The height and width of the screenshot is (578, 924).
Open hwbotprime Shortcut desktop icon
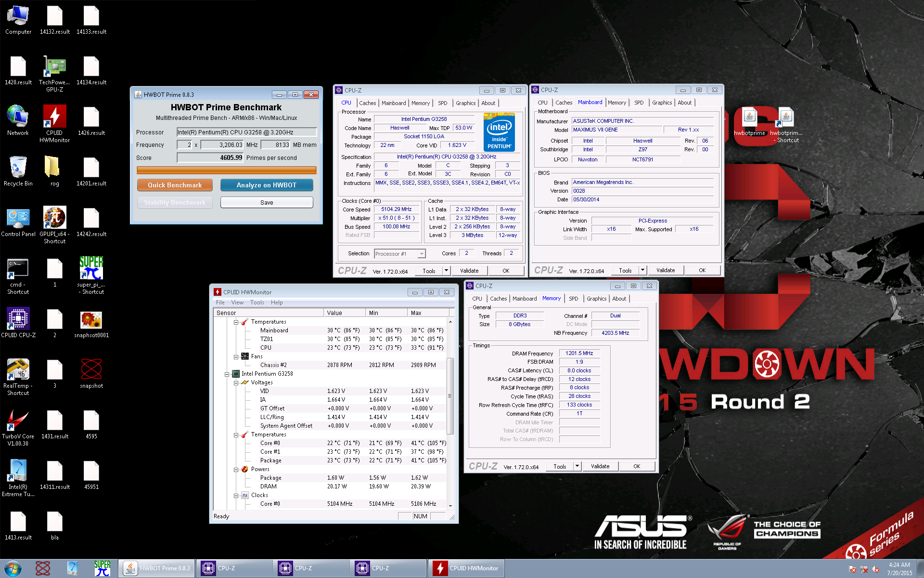tap(786, 125)
